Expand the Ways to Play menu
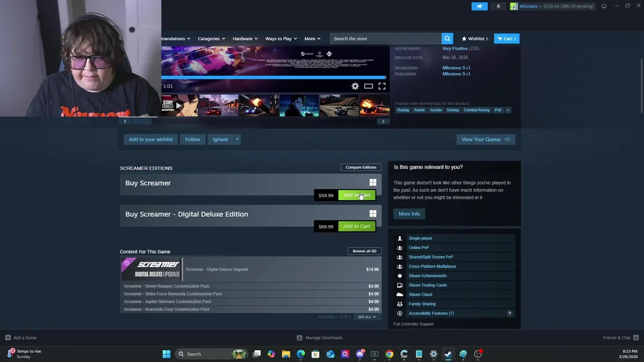 pos(281,39)
